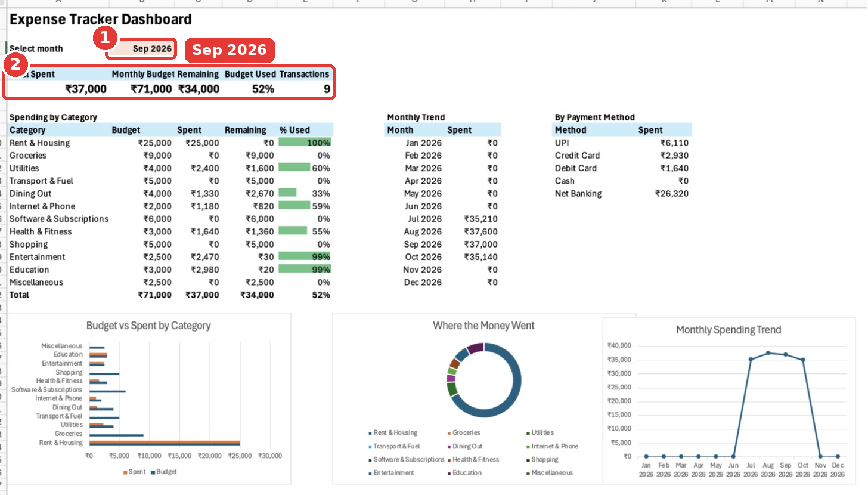Select the Budget vs Spent by Category chart title

click(x=148, y=326)
